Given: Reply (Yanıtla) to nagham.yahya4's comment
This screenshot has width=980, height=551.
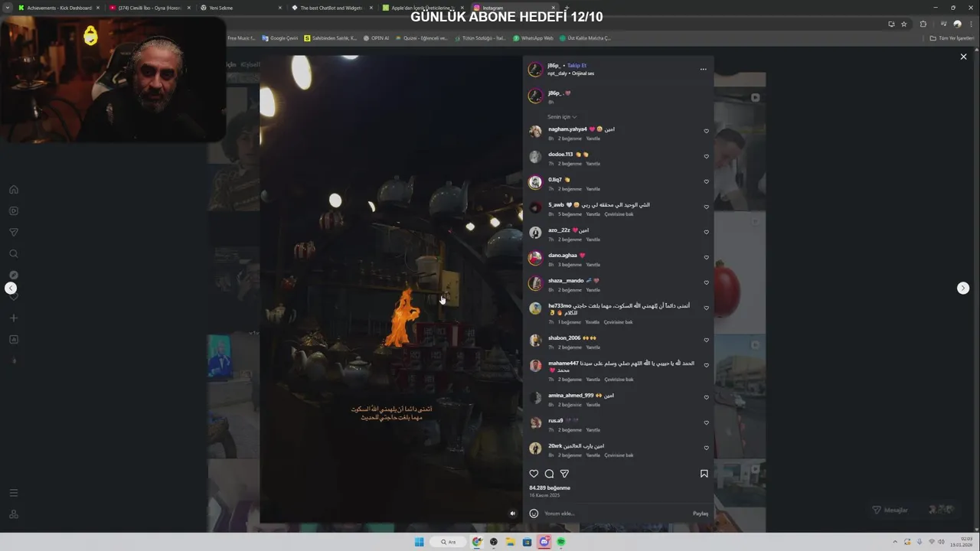Looking at the screenshot, I should [593, 139].
